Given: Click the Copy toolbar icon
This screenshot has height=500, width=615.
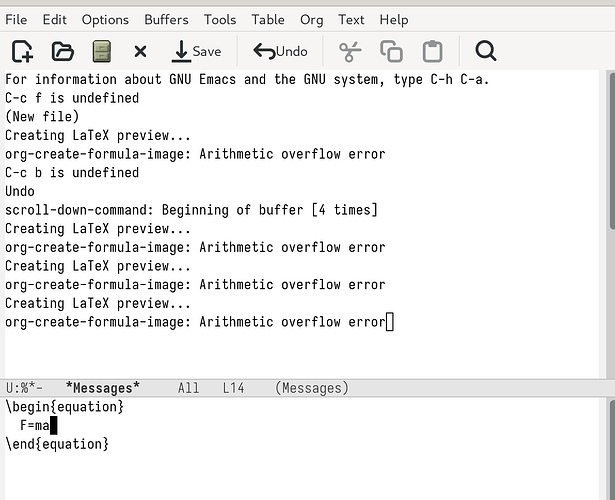Looking at the screenshot, I should (391, 51).
